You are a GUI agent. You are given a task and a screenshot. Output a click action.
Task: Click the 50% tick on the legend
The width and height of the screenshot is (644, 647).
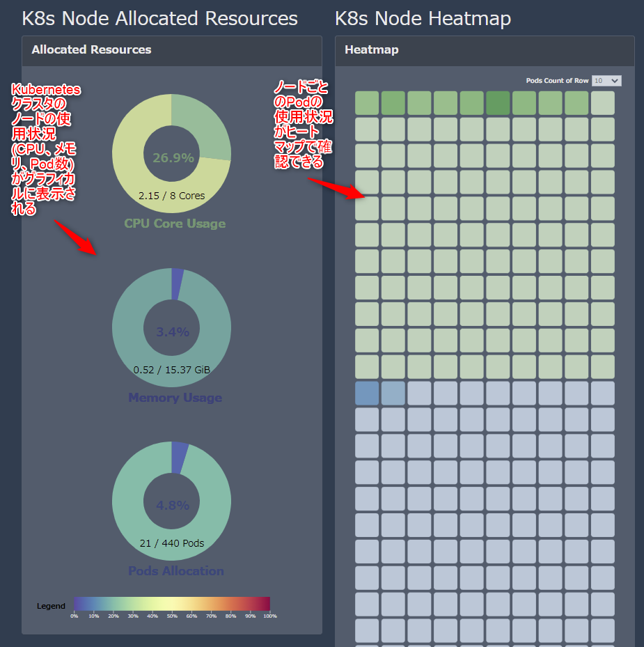point(172,616)
